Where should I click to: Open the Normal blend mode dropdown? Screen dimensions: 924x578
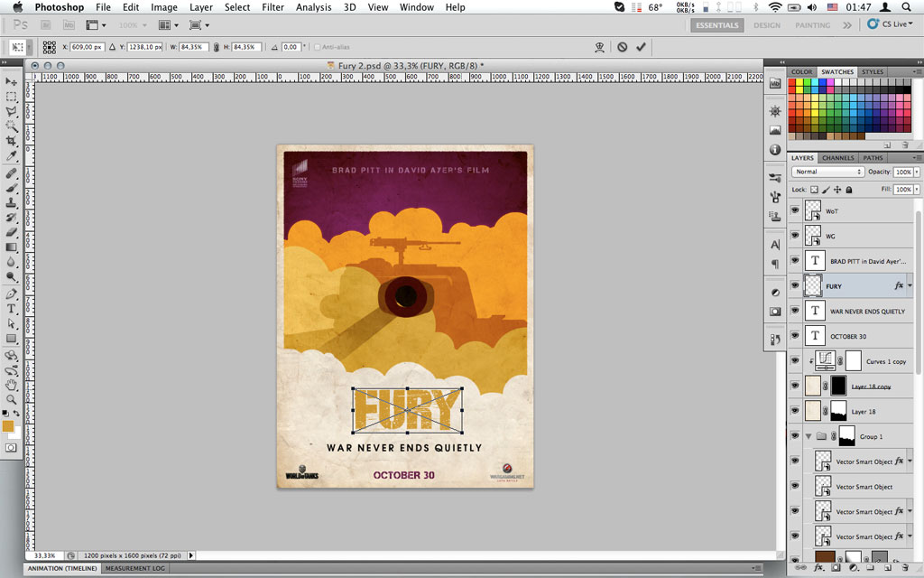(827, 172)
